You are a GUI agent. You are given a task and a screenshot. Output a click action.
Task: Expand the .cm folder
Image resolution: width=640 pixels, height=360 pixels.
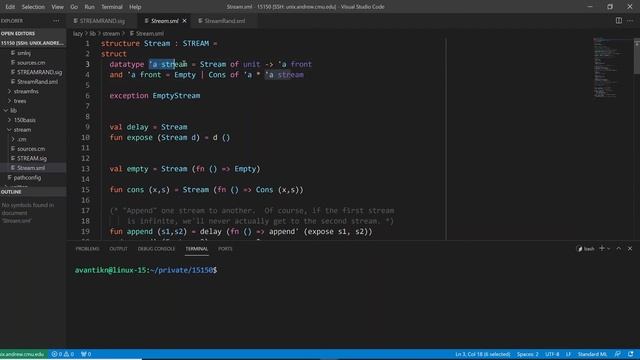(22, 139)
